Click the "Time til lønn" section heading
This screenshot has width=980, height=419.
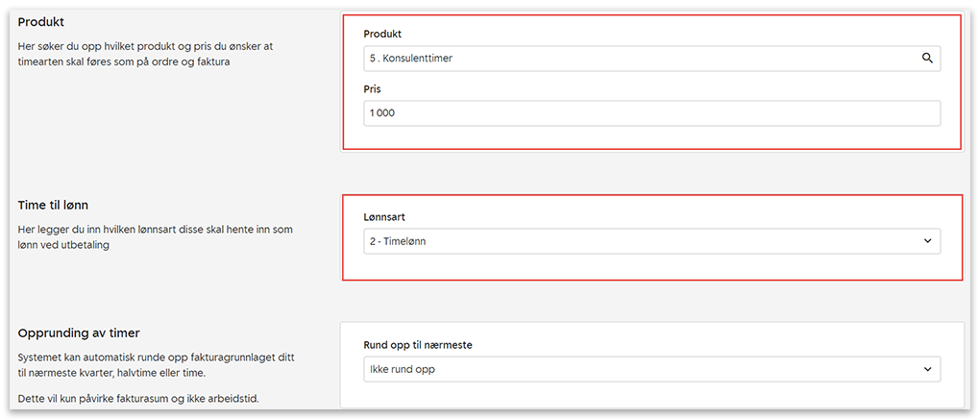[61, 205]
